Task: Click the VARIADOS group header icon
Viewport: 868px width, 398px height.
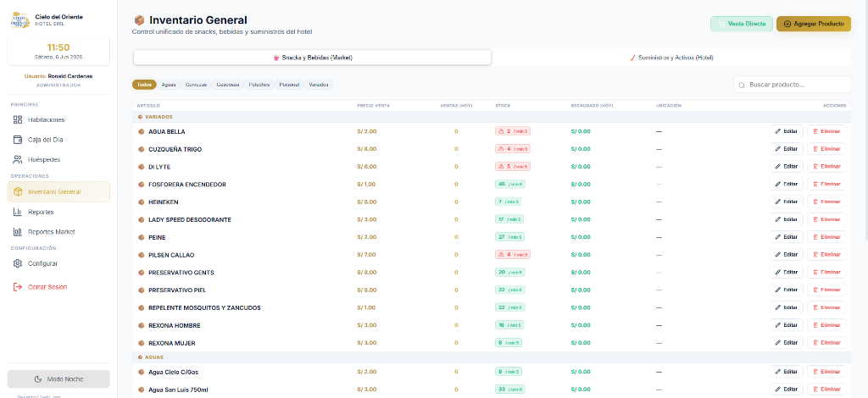Action: pyautogui.click(x=140, y=117)
